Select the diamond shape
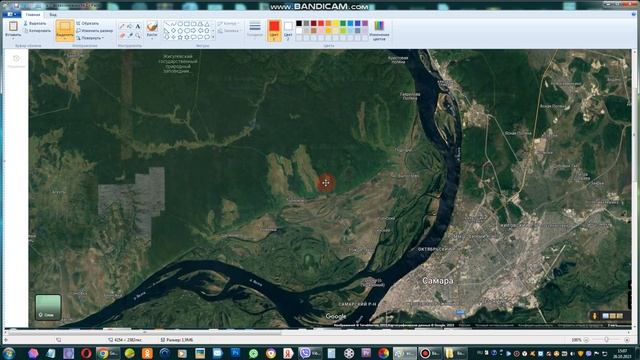This screenshot has width=640, height=360. [173, 31]
